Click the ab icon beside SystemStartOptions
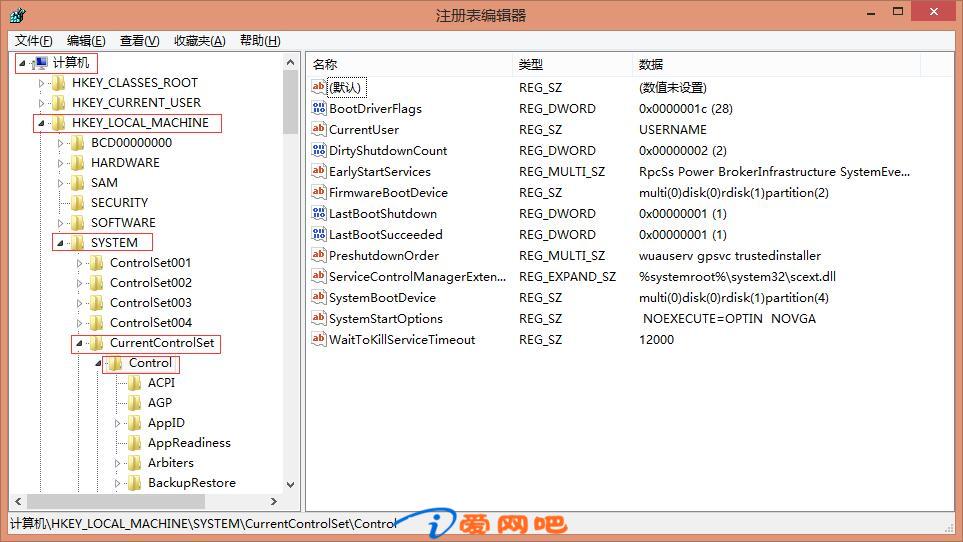This screenshot has height=542, width=963. click(x=318, y=318)
